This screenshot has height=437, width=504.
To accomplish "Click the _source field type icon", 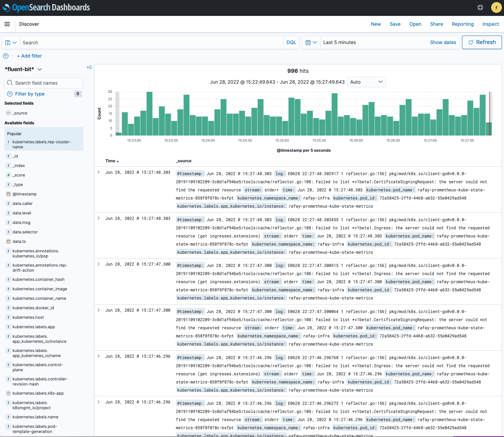I will pos(8,113).
